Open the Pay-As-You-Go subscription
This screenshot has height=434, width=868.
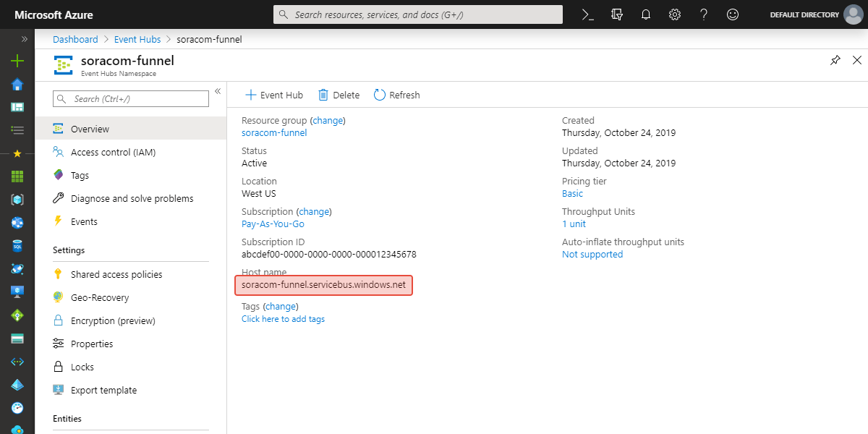273,224
